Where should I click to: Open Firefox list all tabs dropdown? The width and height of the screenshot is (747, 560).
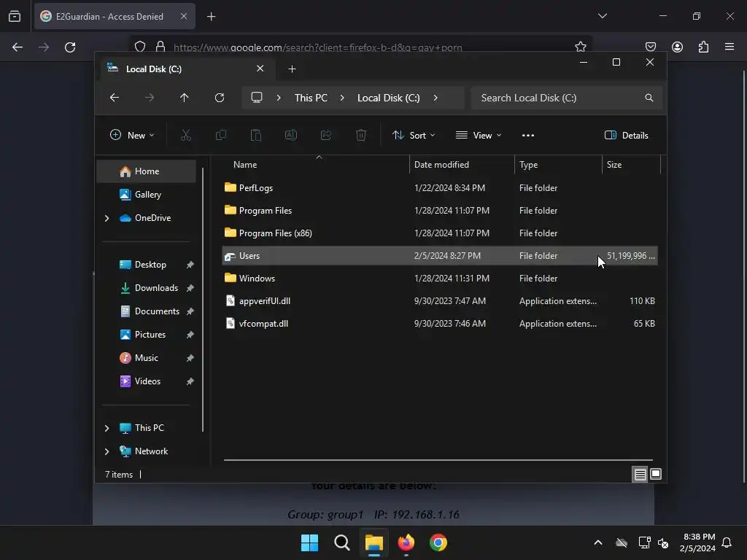pyautogui.click(x=602, y=16)
